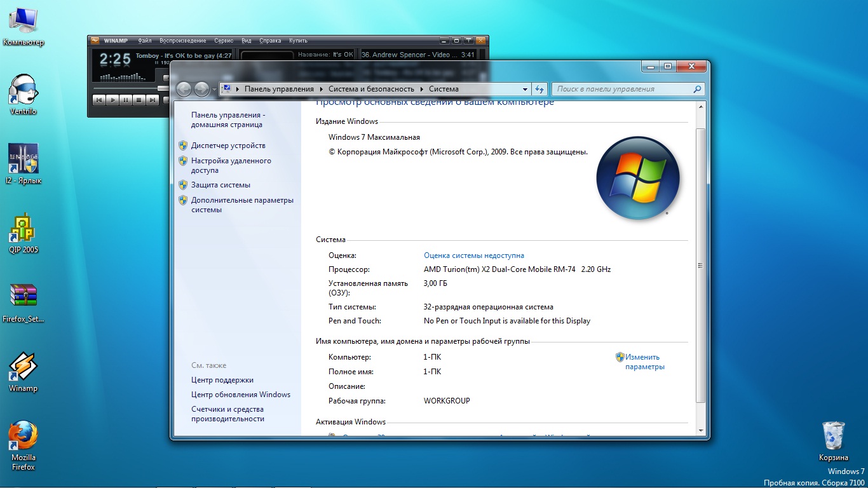Click Оценка системы недоступна link
This screenshot has width=868, height=488.
473,255
